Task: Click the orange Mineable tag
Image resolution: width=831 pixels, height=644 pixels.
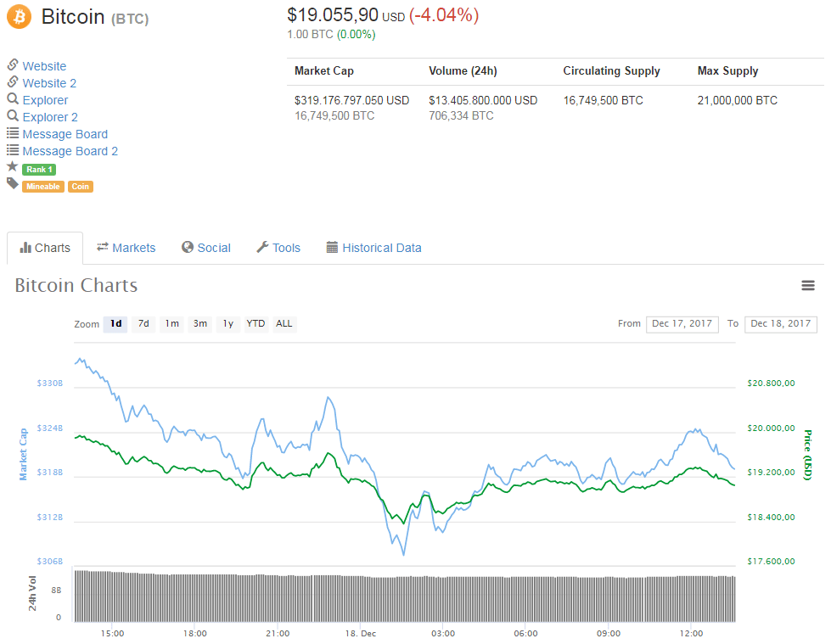Action: point(43,187)
